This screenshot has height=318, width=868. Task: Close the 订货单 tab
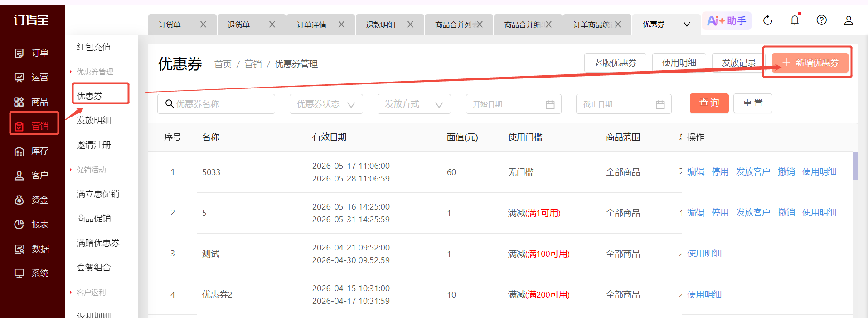tap(203, 24)
